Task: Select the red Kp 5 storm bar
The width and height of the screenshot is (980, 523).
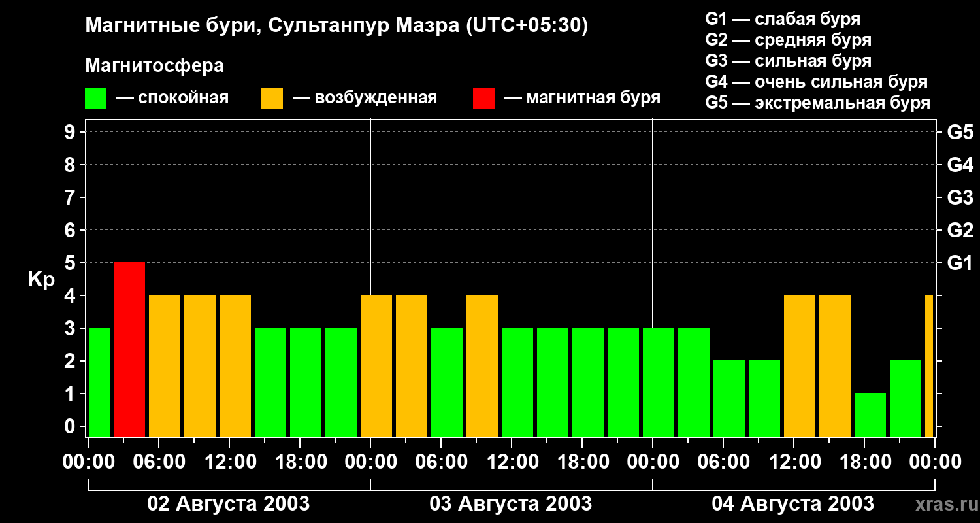Action: [129, 349]
